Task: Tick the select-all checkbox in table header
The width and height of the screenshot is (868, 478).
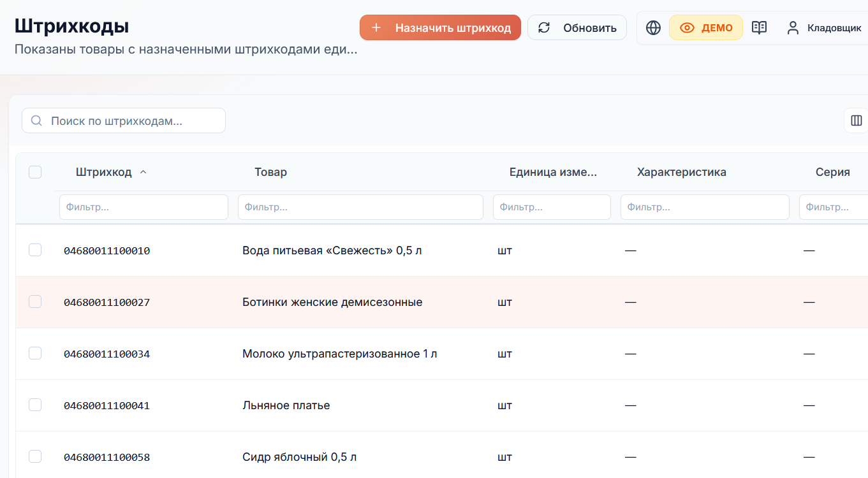Action: 35,172
